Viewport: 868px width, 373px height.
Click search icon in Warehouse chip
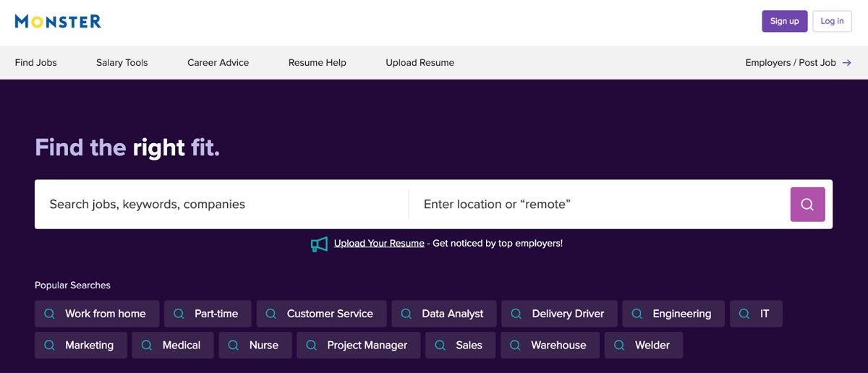point(515,346)
